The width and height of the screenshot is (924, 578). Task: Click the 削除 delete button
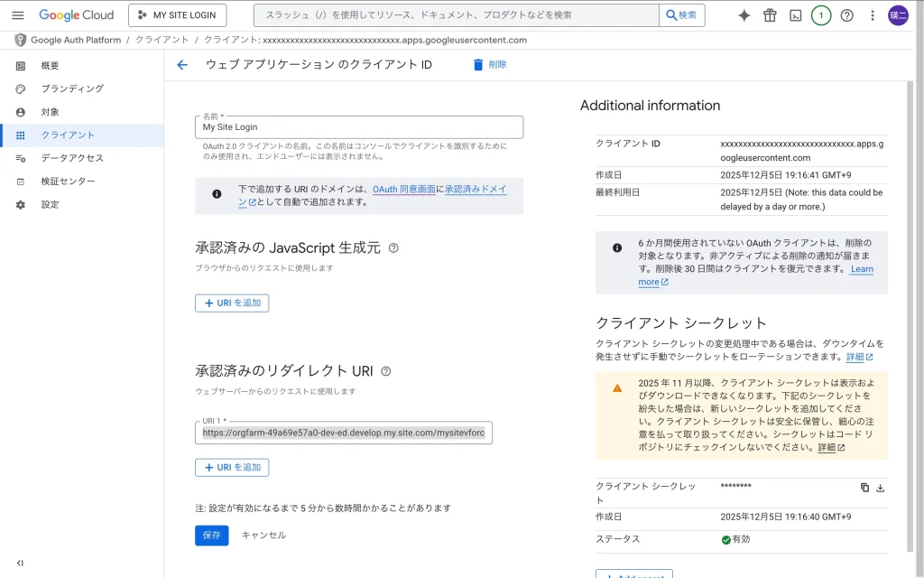coord(490,65)
